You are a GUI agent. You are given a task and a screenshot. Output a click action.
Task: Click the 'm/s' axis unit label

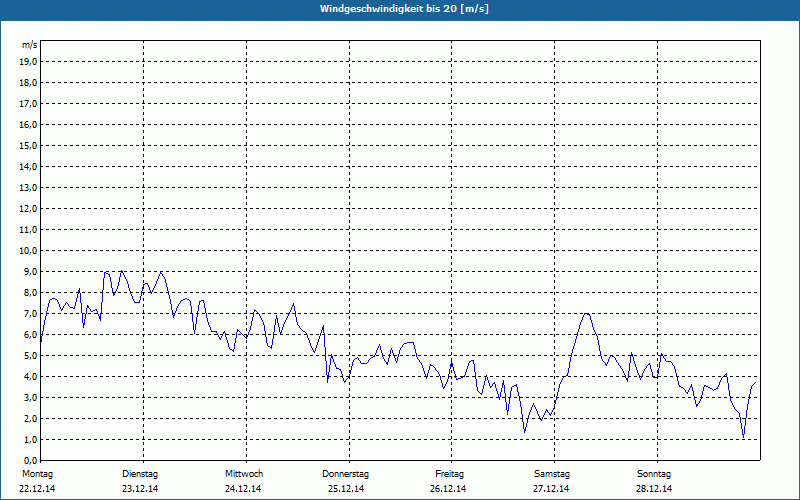30,45
